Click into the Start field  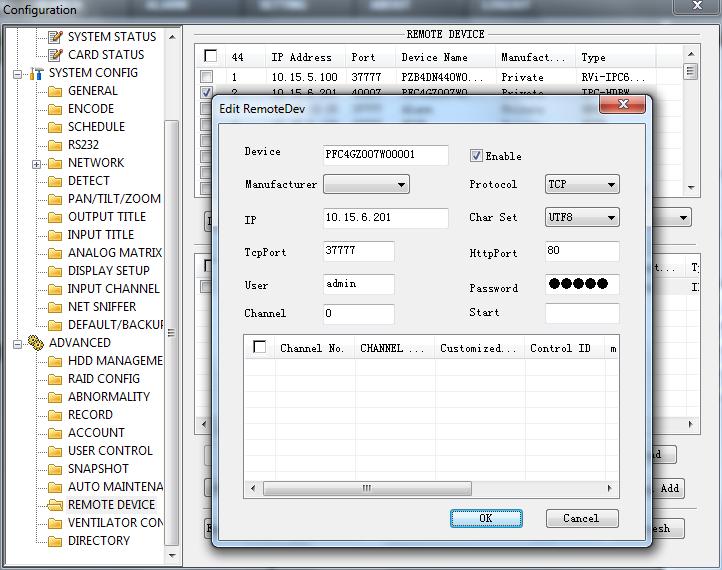pos(582,313)
